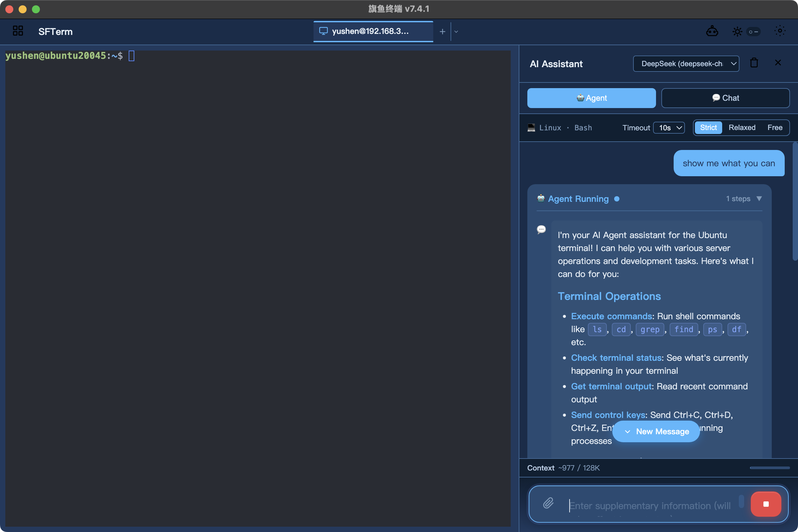Collapse the 1 steps agent expander
Viewport: 798px width, 532px height.
[759, 199]
